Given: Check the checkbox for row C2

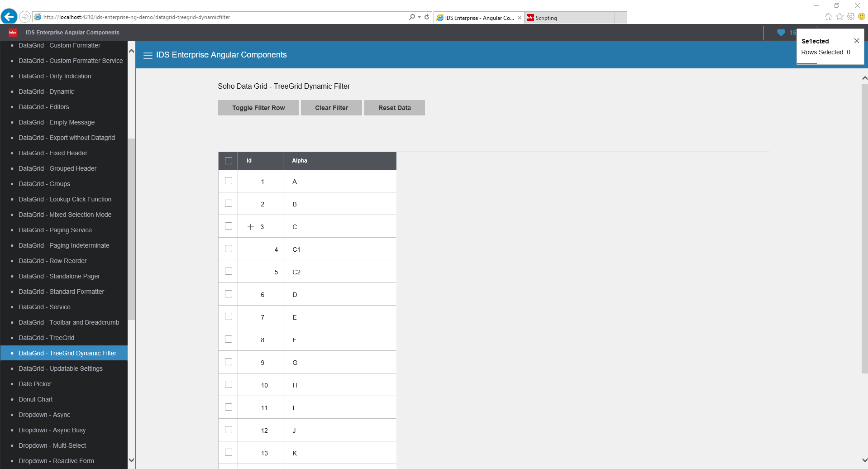Looking at the screenshot, I should (x=229, y=271).
